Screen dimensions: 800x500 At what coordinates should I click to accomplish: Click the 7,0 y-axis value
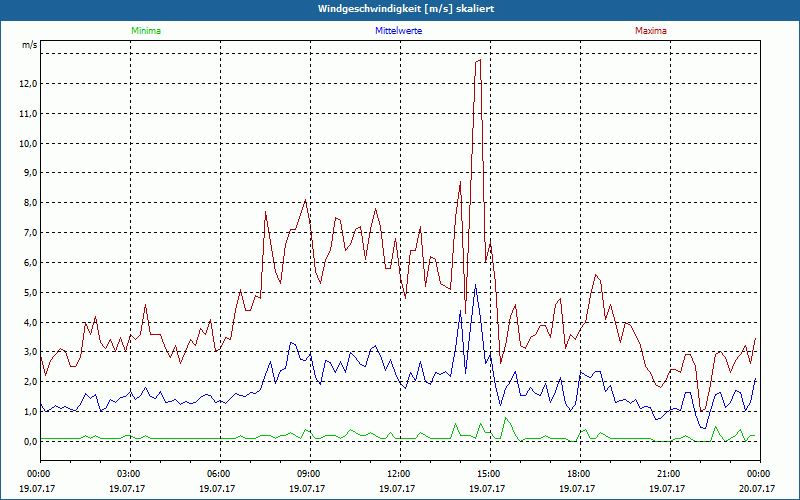tap(30, 233)
